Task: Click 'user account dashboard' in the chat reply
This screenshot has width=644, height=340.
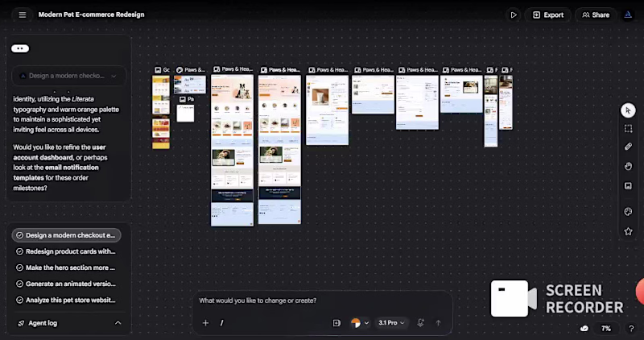Action: pos(59,152)
